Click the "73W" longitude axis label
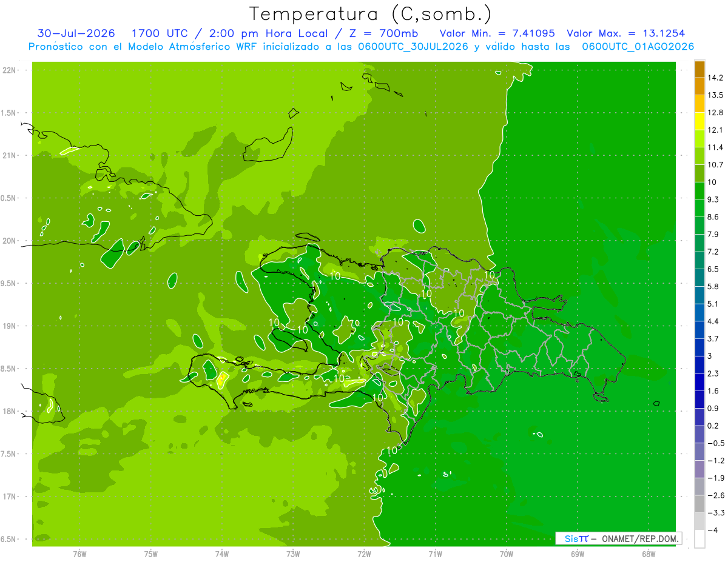The width and height of the screenshot is (728, 562). pos(293,554)
